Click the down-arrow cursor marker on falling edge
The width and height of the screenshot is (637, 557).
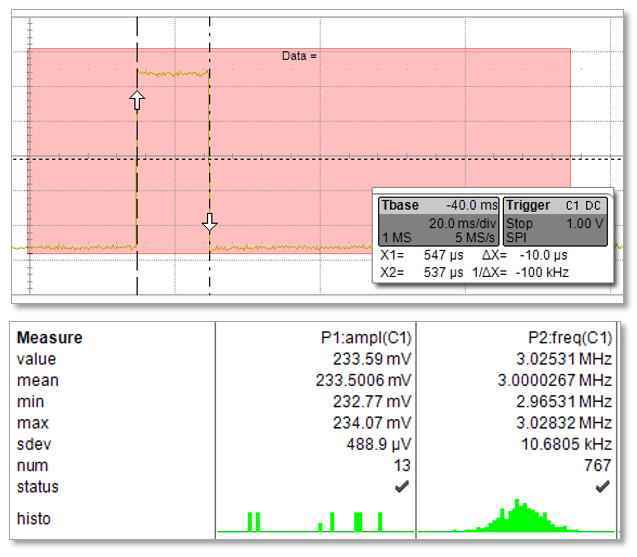coord(210,222)
